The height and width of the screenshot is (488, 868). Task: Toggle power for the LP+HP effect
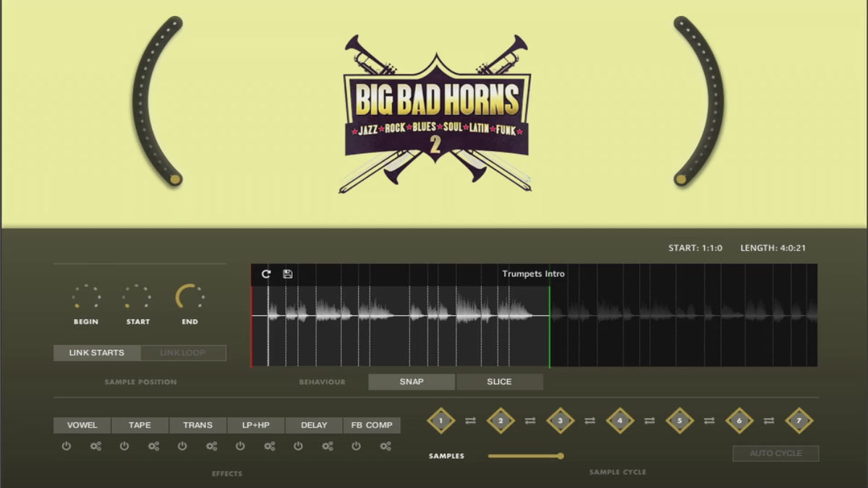(x=240, y=446)
